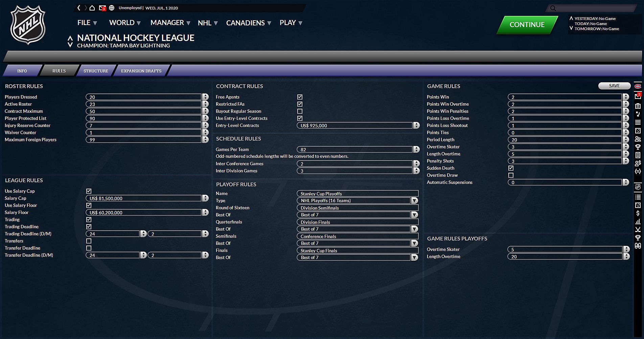The height and width of the screenshot is (339, 644).
Task: Click the Salary Floor value field
Action: click(144, 212)
